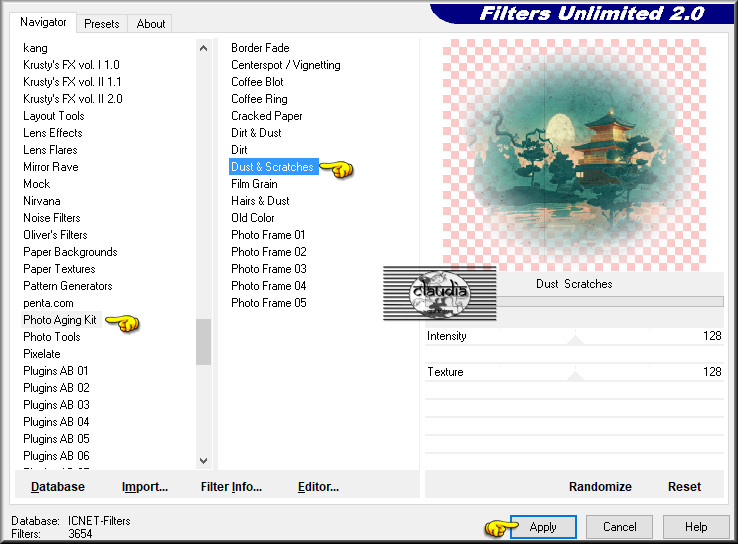738x544 pixels.
Task: Select the Plugins AB 02 category
Action: coord(56,388)
